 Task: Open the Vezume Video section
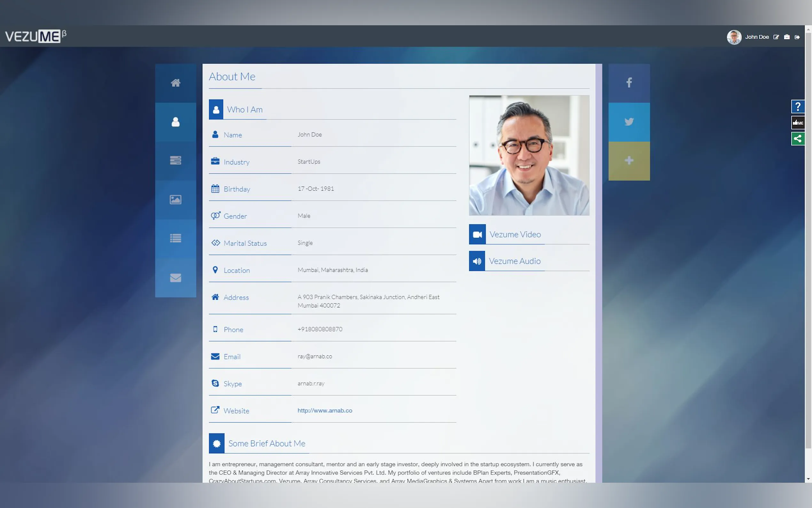coord(515,234)
